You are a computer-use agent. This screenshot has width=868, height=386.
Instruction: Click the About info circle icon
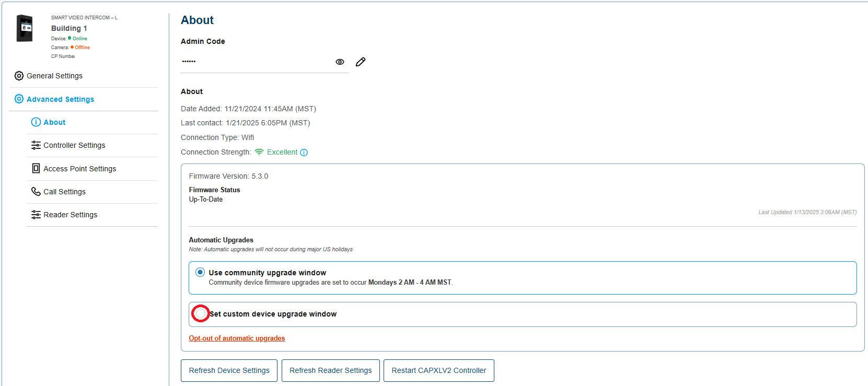pos(36,122)
